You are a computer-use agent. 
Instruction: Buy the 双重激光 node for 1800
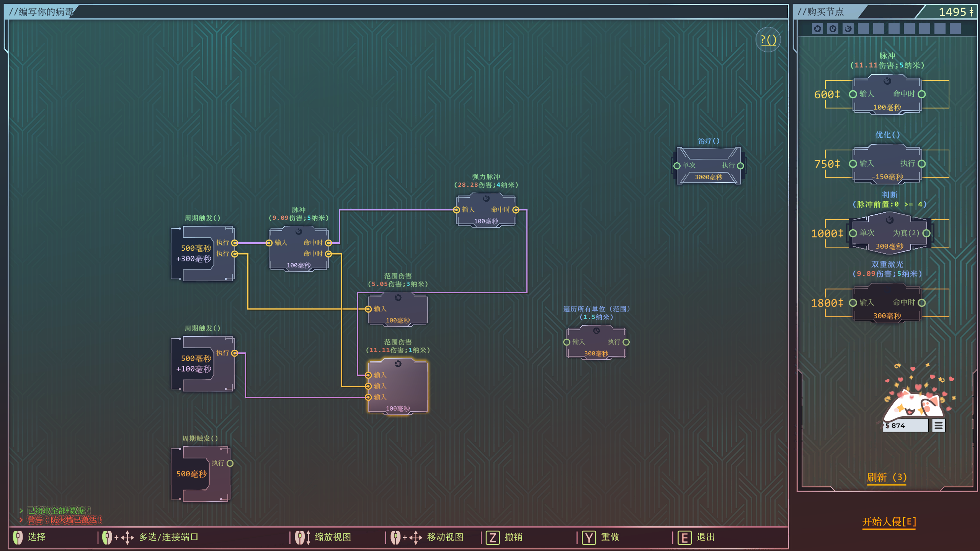(x=887, y=303)
